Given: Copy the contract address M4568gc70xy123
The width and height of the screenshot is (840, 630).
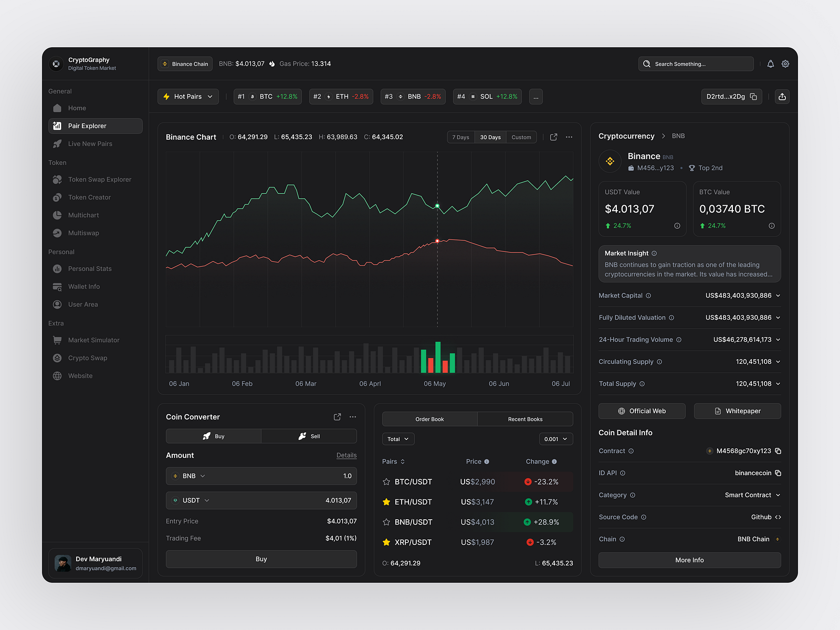Looking at the screenshot, I should tap(778, 450).
